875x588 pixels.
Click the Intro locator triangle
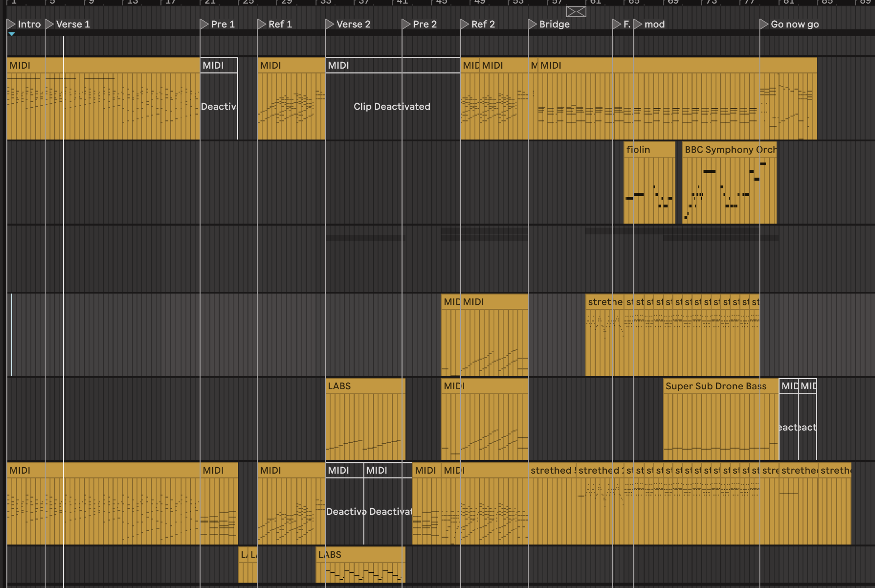pos(11,24)
